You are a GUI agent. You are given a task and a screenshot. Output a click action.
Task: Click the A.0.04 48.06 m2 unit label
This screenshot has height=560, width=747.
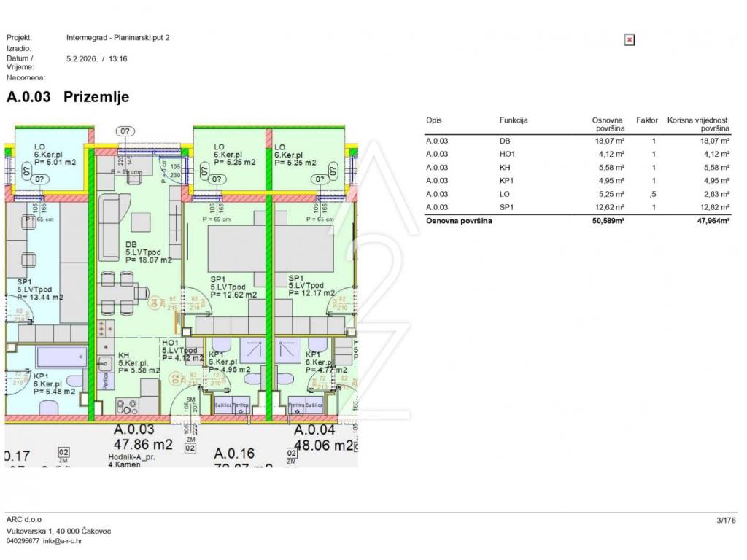[323, 437]
